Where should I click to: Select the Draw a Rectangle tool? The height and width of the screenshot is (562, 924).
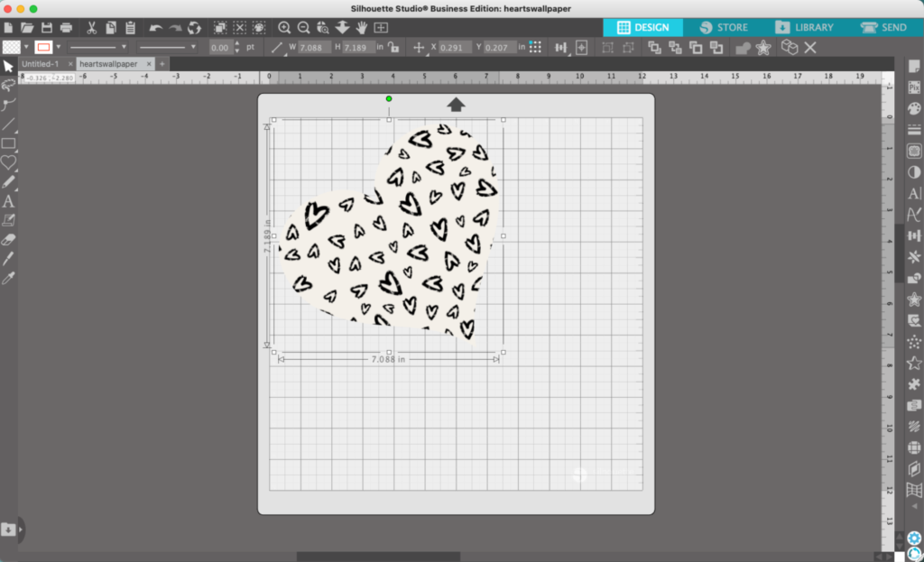click(x=8, y=143)
